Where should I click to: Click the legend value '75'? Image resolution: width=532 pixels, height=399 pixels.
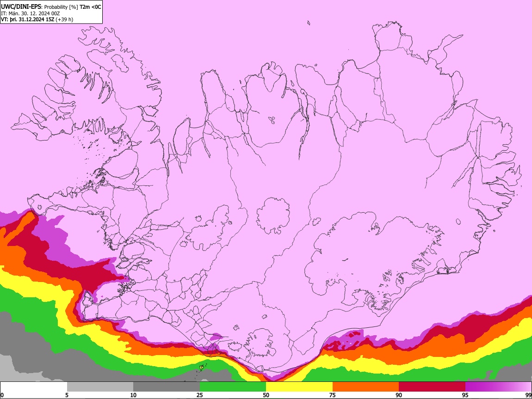click(333, 395)
